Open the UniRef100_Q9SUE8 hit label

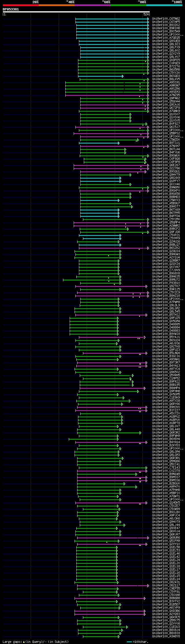click(166, 41)
